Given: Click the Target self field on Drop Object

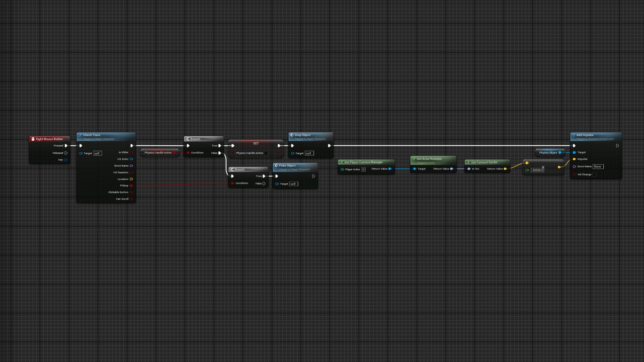Looking at the screenshot, I should 308,153.
